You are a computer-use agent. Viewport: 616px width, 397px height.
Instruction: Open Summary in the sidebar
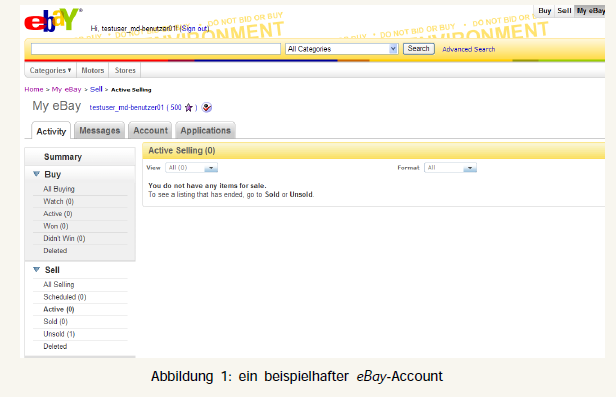63,157
